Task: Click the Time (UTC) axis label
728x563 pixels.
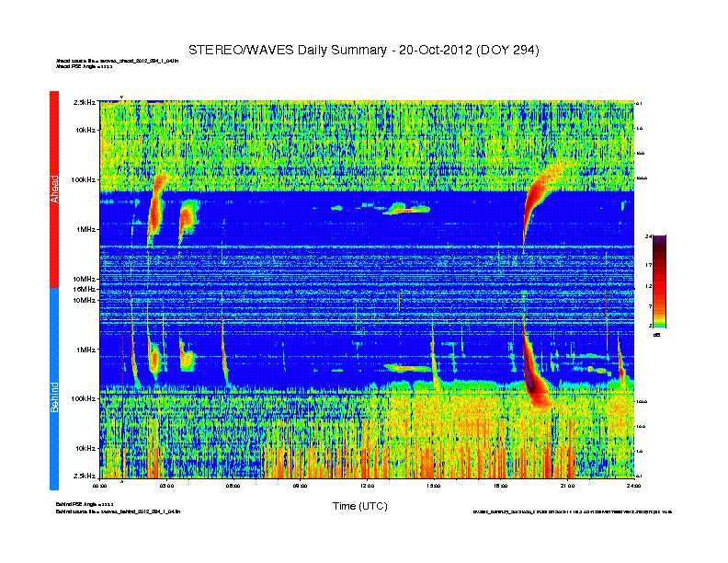Action: pos(359,506)
